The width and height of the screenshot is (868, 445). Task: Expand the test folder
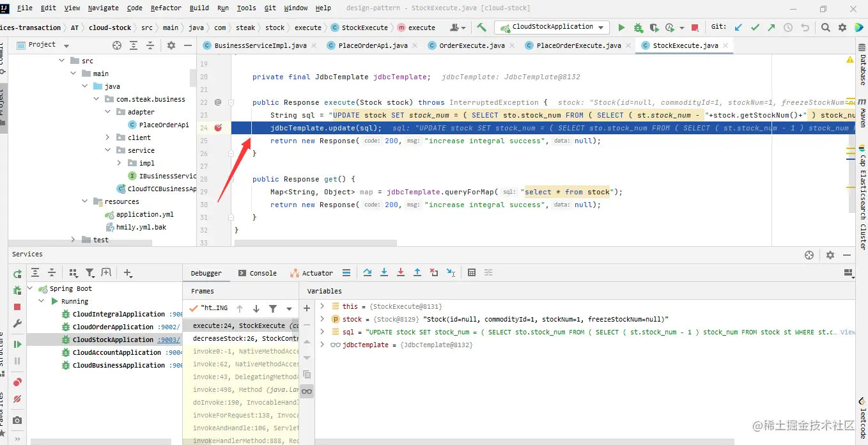pyautogui.click(x=73, y=240)
